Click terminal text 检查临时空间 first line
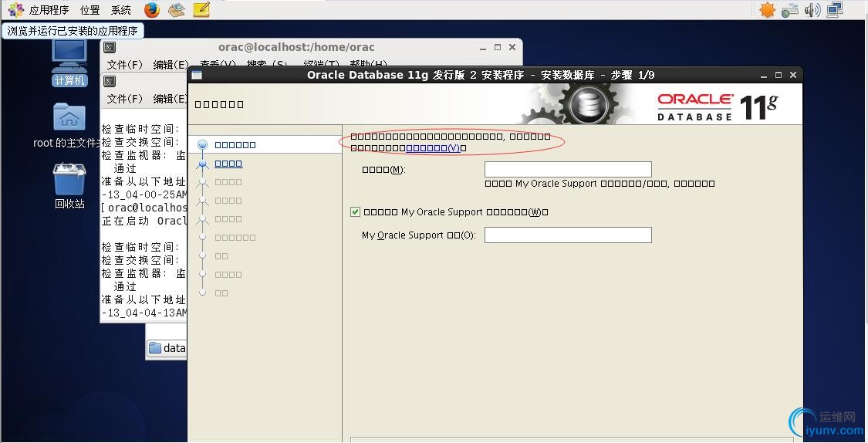The image size is (868, 443). pyautogui.click(x=140, y=129)
